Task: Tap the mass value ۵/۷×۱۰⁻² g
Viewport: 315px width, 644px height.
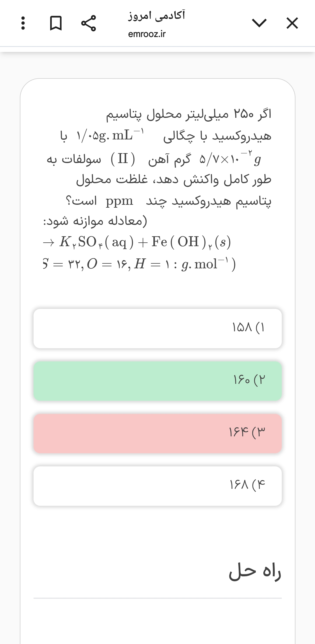Action: coord(230,159)
